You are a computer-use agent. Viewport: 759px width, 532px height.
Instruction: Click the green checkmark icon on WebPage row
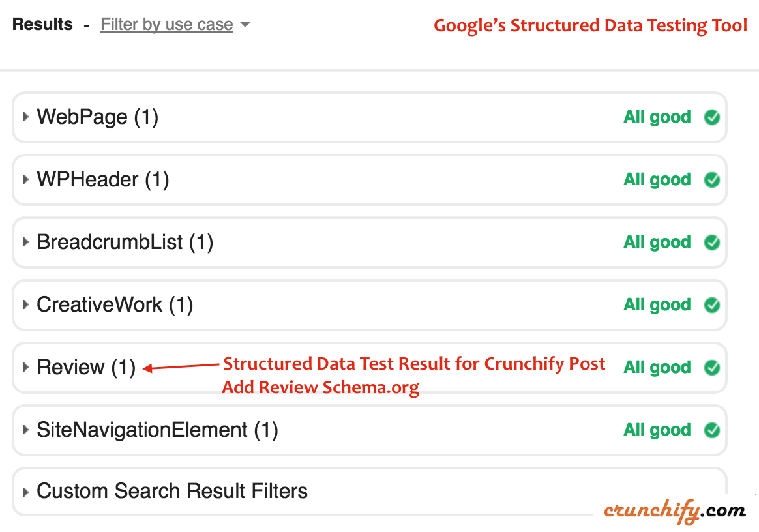click(x=712, y=117)
